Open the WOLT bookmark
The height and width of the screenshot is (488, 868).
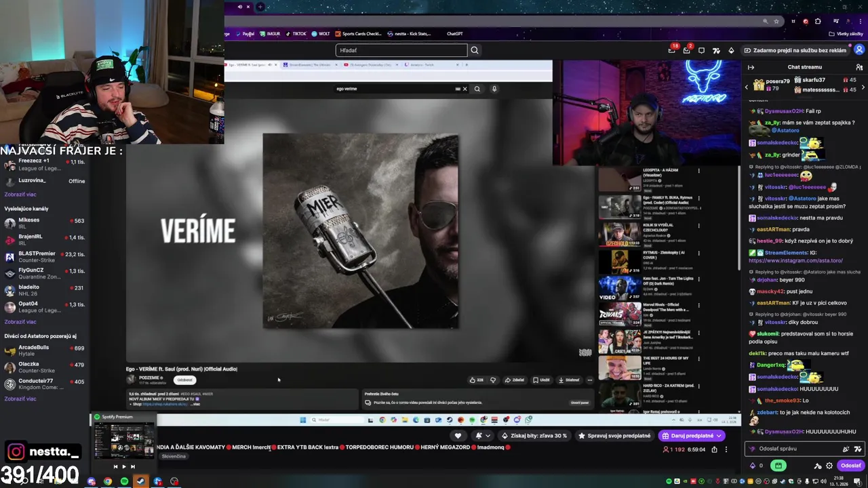tap(321, 34)
